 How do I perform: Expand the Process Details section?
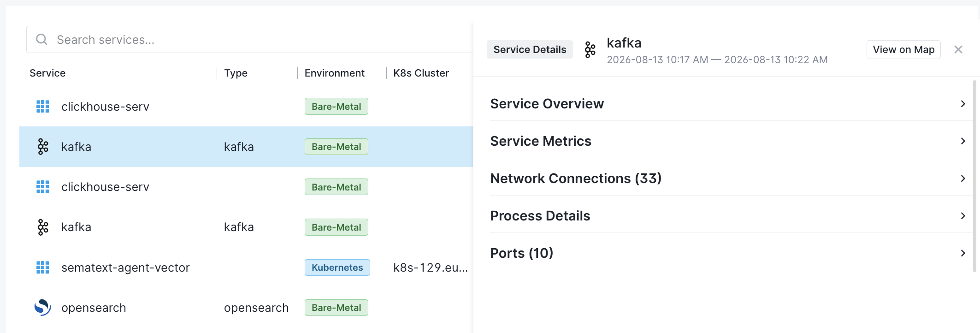(x=731, y=216)
